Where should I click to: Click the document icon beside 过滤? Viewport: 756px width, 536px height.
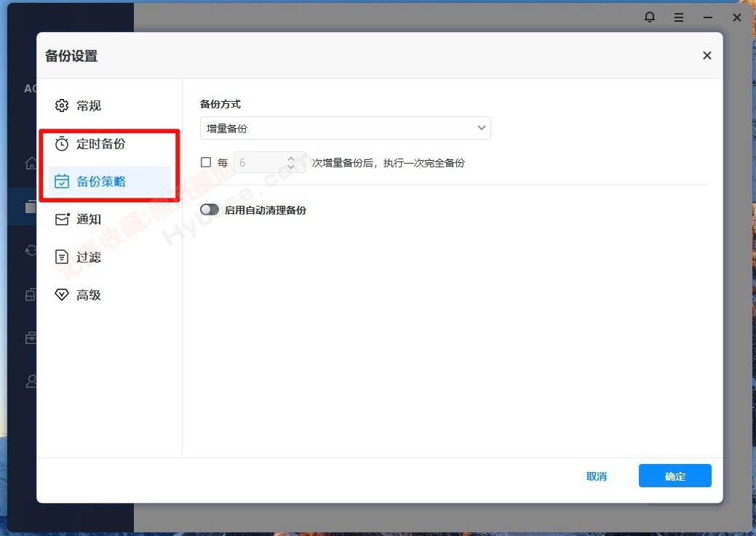point(62,257)
